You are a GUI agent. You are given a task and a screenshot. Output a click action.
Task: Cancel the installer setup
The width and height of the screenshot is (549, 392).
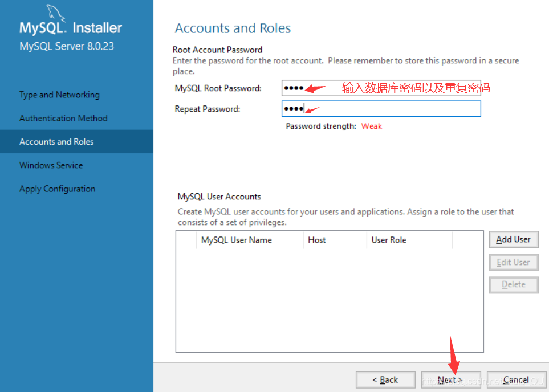click(x=517, y=379)
